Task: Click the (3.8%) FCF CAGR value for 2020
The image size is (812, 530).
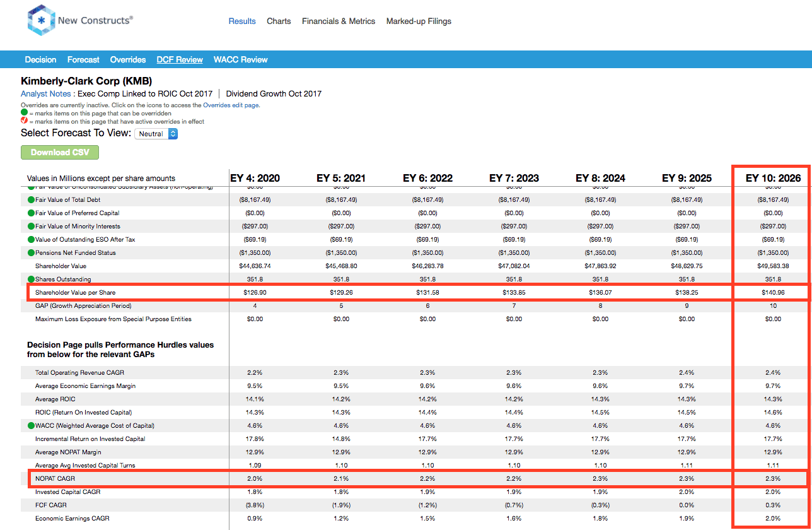Action: 255,505
